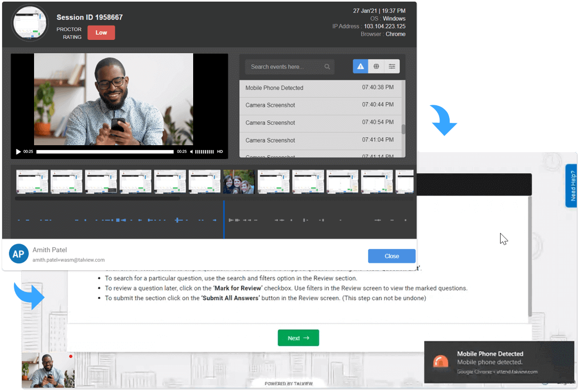Click the exam instructions panel scrollbar
Viewport: 580px width, 392px height.
point(529,256)
